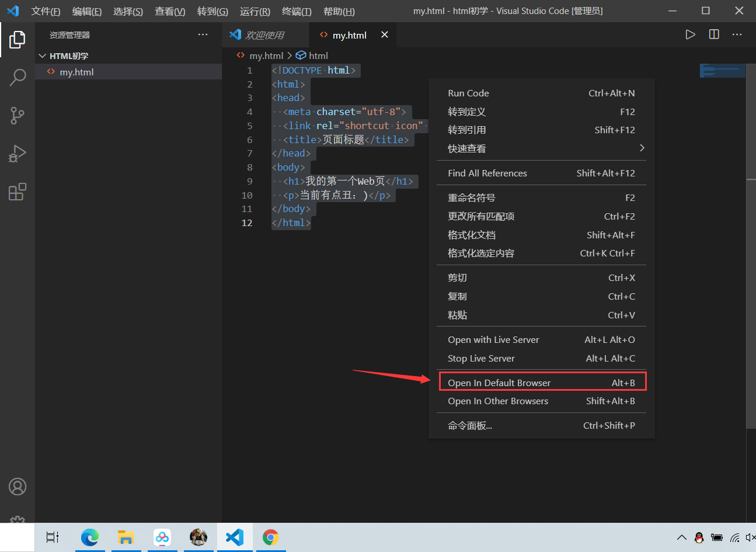Open the Accounts menu icon
Viewport: 756px width, 552px height.
pos(18,487)
